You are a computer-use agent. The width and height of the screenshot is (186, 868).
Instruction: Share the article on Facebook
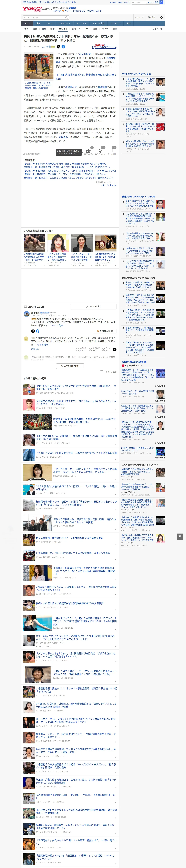[x=63, y=47]
